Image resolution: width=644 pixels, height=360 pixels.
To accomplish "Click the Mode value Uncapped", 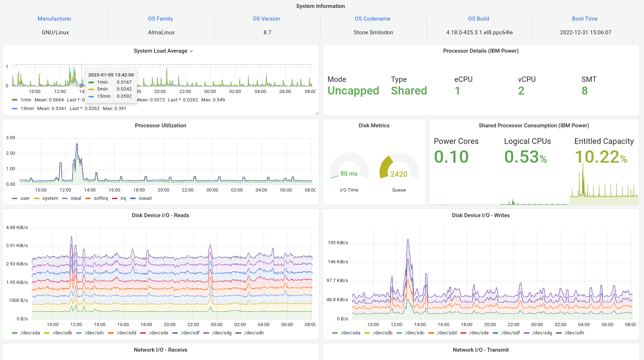I will coord(353,91).
